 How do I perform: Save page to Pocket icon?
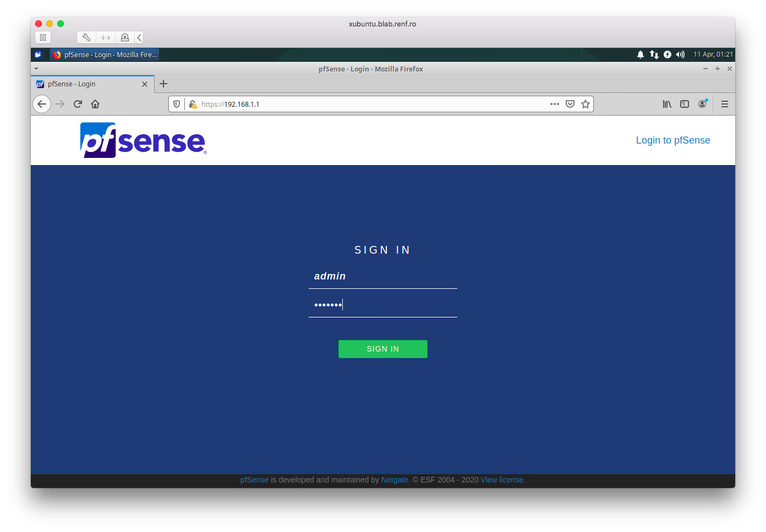[570, 104]
